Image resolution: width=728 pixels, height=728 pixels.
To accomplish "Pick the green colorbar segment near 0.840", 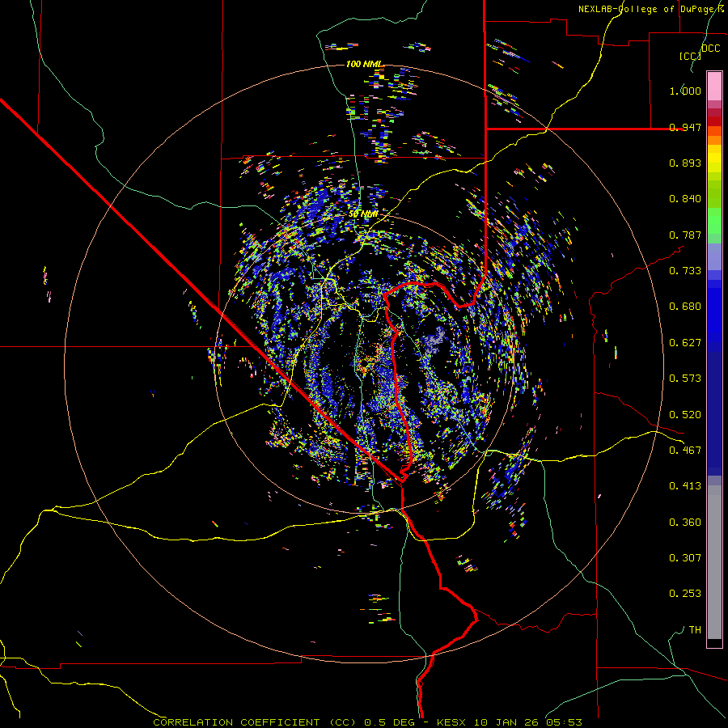I will (714, 193).
